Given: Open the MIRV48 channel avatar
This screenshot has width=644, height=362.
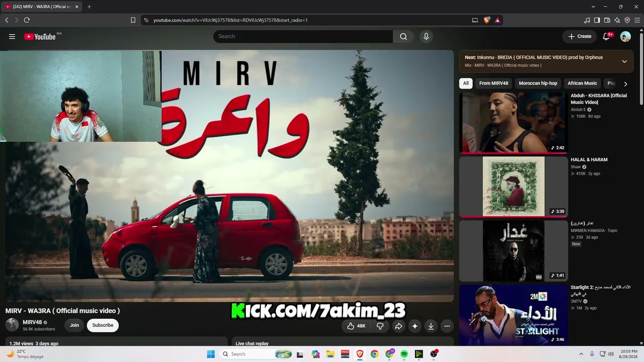Looking at the screenshot, I should pyautogui.click(x=12, y=325).
